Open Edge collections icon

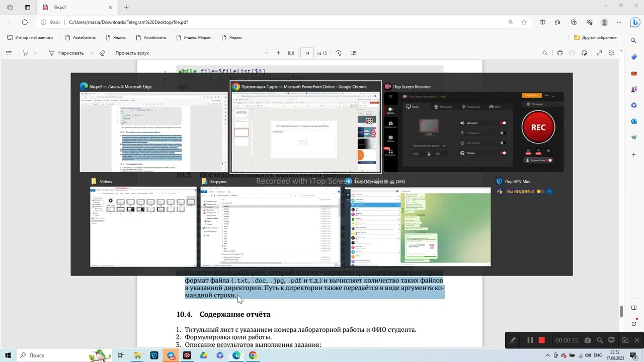point(574,22)
